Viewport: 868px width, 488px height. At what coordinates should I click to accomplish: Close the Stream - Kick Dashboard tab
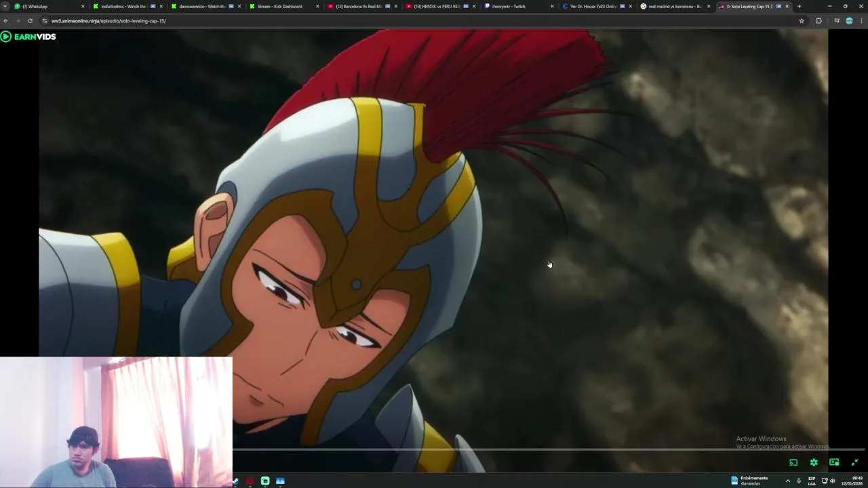pos(317,6)
